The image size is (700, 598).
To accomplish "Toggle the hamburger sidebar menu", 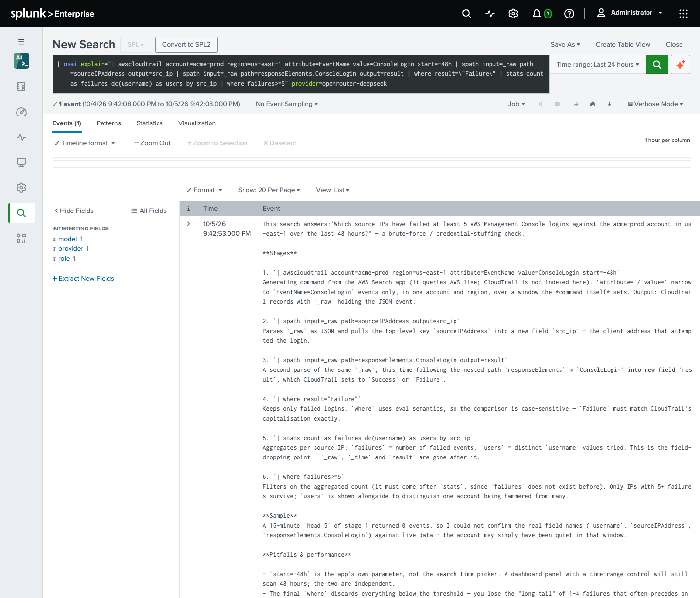I will (x=21, y=42).
